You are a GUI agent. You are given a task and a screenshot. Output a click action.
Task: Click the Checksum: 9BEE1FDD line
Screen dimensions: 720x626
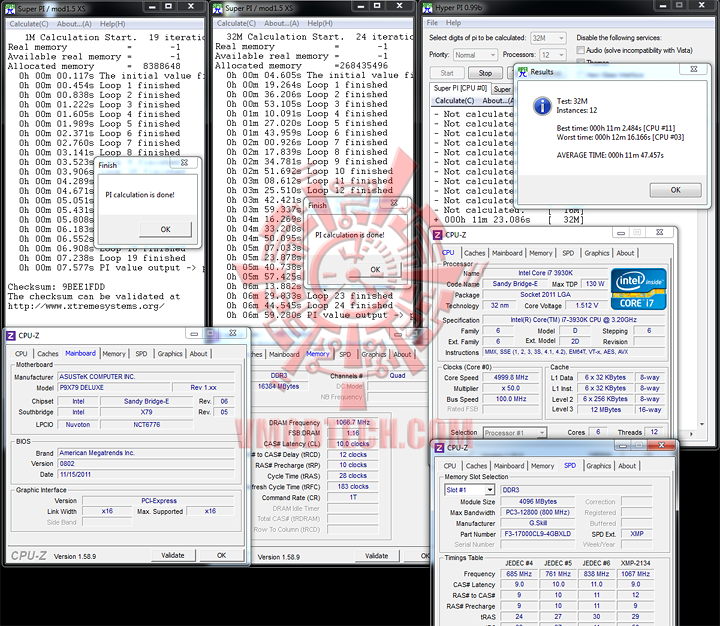tap(56, 287)
